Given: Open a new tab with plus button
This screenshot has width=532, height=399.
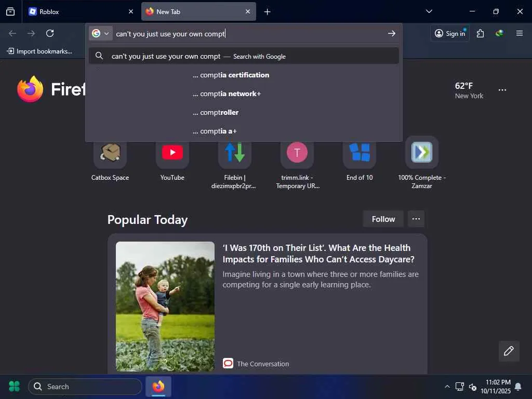Looking at the screenshot, I should click(x=268, y=12).
